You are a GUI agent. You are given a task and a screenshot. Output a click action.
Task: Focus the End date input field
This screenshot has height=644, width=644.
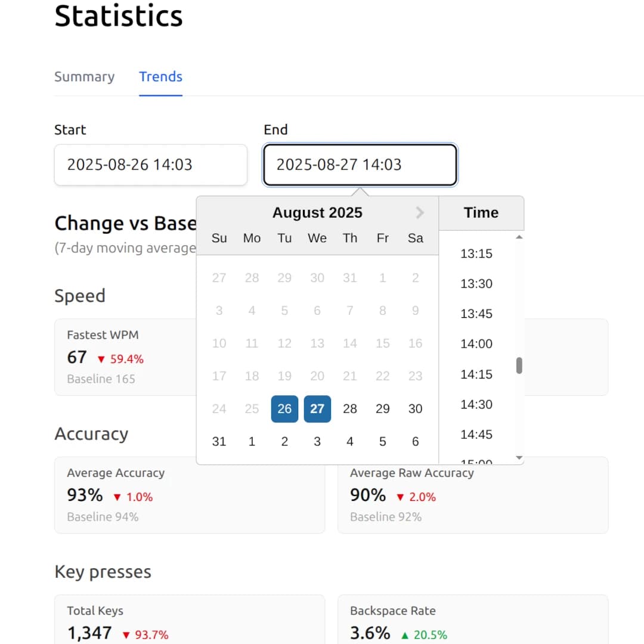pyautogui.click(x=360, y=165)
